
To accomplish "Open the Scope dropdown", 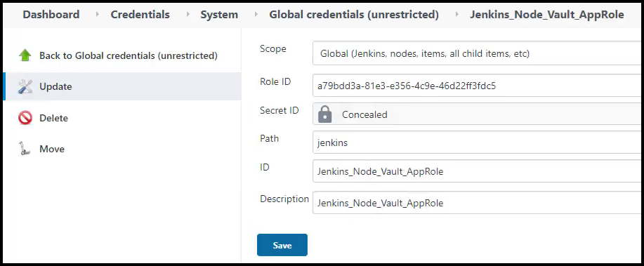I will [478, 53].
